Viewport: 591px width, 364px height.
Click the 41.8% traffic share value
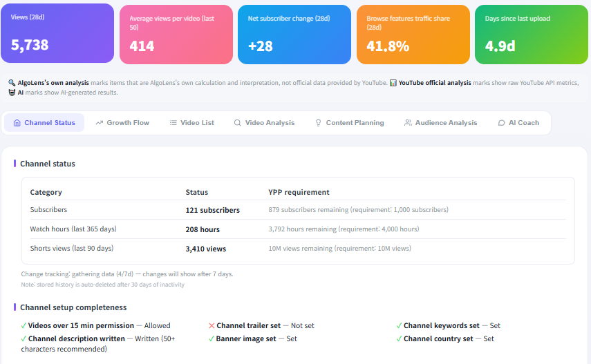pos(388,46)
